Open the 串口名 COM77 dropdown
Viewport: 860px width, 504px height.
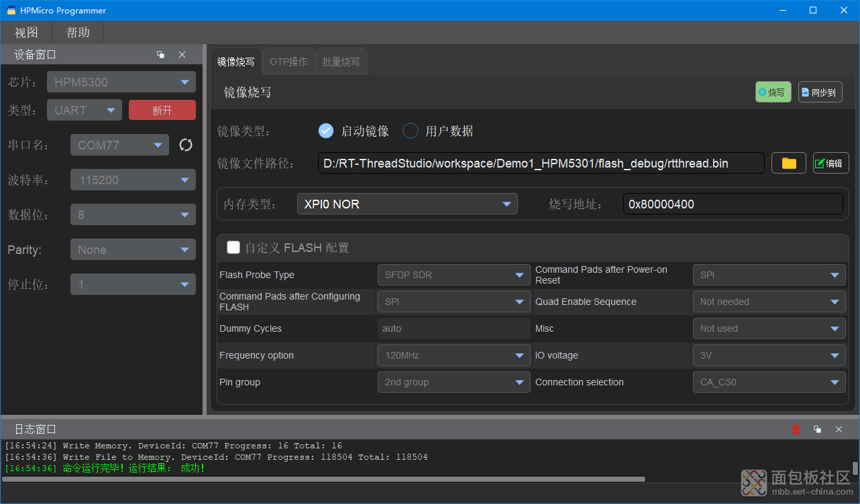tap(119, 145)
